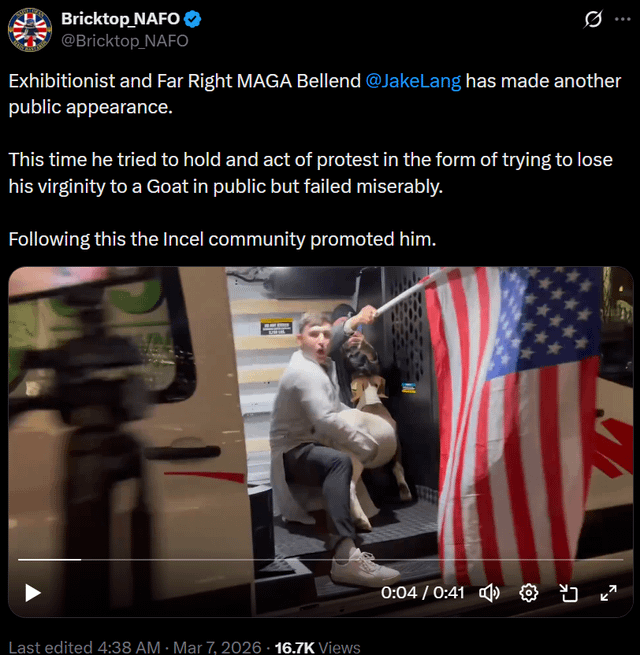This screenshot has width=640, height=655.
Task: Open the Mar 7, 2026 date link
Action: [217, 647]
